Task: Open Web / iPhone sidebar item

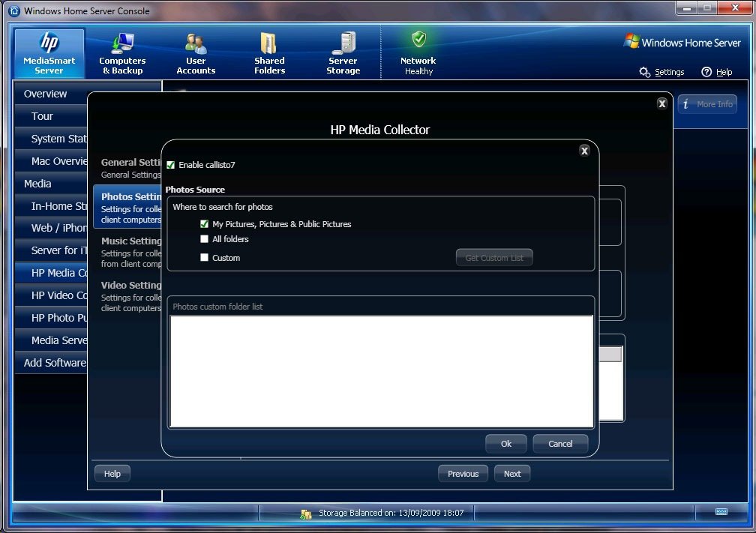Action: [x=51, y=228]
